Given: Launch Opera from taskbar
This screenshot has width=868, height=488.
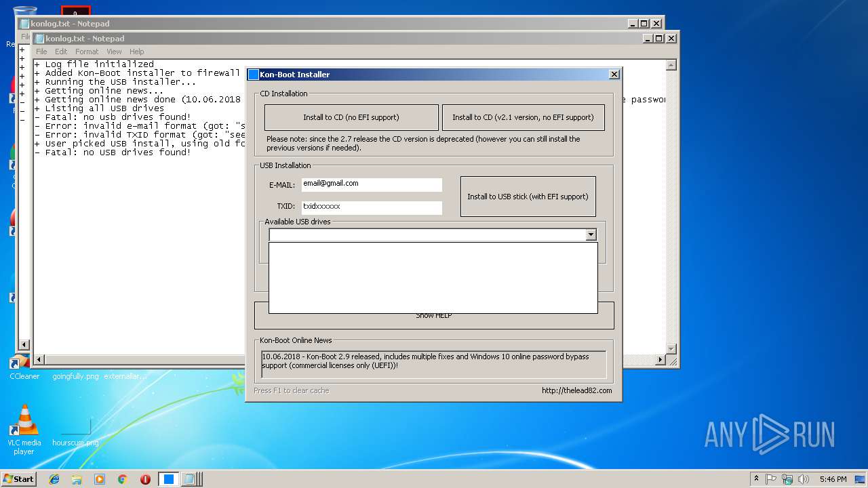Looking at the screenshot, I should tap(145, 479).
